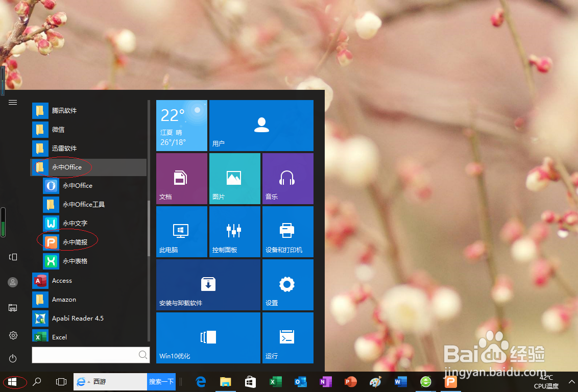Open OneNote from the taskbar
Image resolution: width=578 pixels, height=392 pixels.
[325, 382]
